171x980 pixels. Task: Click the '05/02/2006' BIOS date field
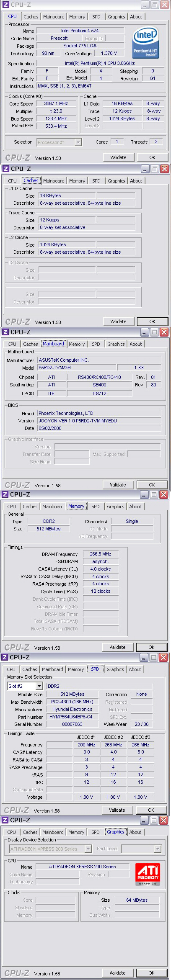coord(99,429)
